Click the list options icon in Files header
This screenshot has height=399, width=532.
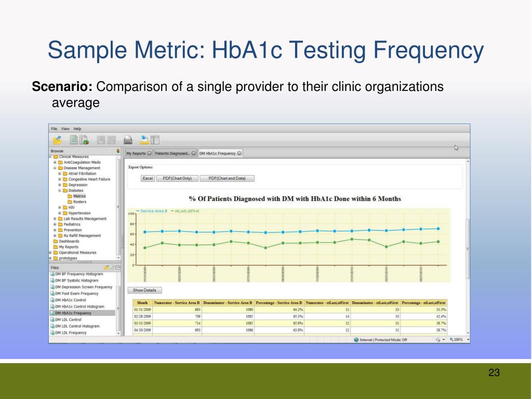coord(118,268)
